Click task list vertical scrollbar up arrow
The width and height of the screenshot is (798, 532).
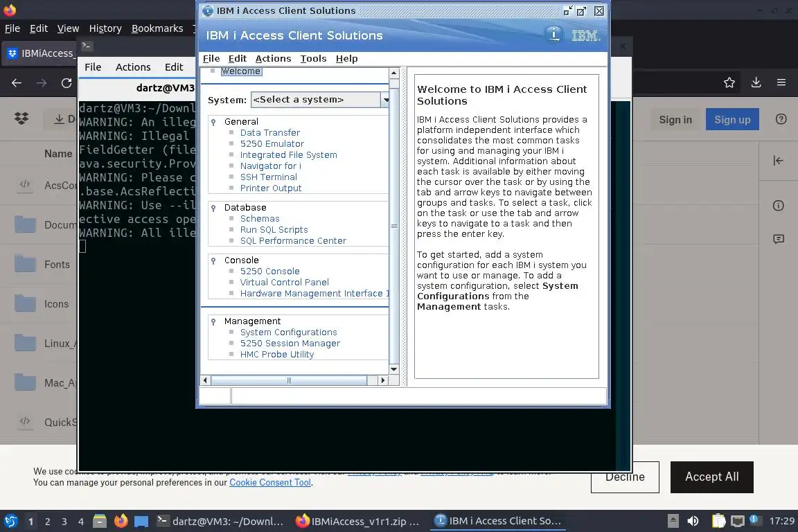pos(394,73)
